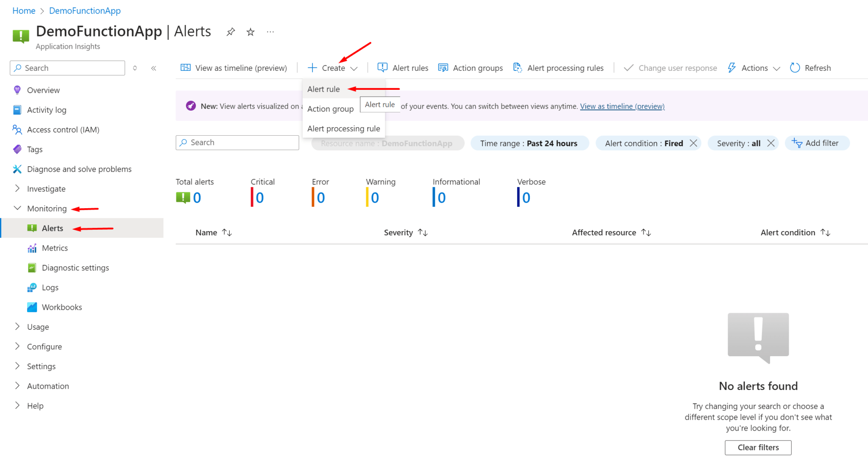Select the Activity log icon
The width and height of the screenshot is (868, 471).
[x=17, y=109]
